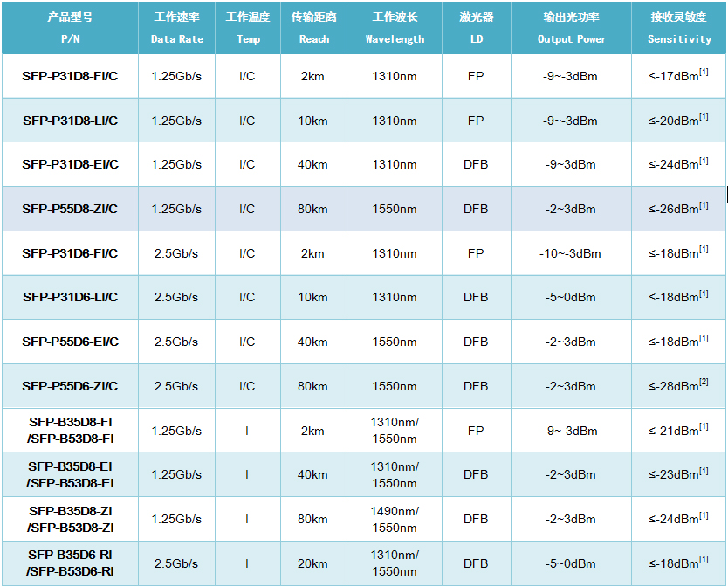The height and width of the screenshot is (587, 728).
Task: Click 40km in SFP-P31D8-EI/C row
Action: pos(312,164)
